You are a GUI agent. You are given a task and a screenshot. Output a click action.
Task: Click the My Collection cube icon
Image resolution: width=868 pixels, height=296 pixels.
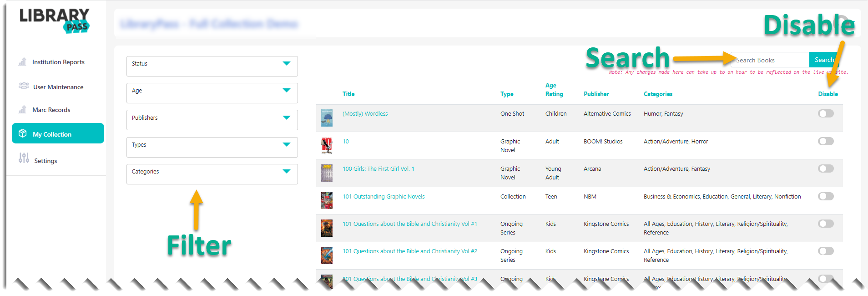tap(23, 133)
